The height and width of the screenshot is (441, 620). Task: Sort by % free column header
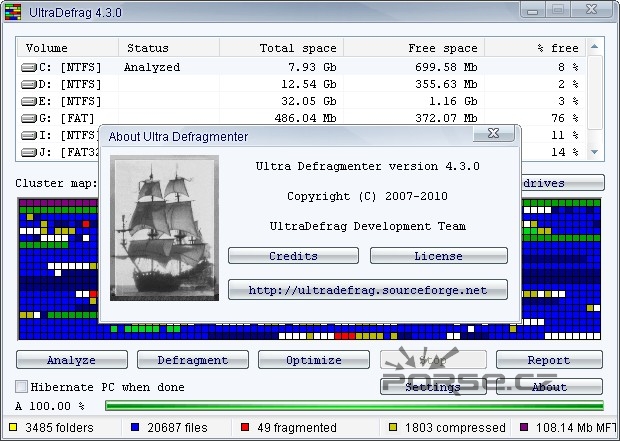coord(535,48)
